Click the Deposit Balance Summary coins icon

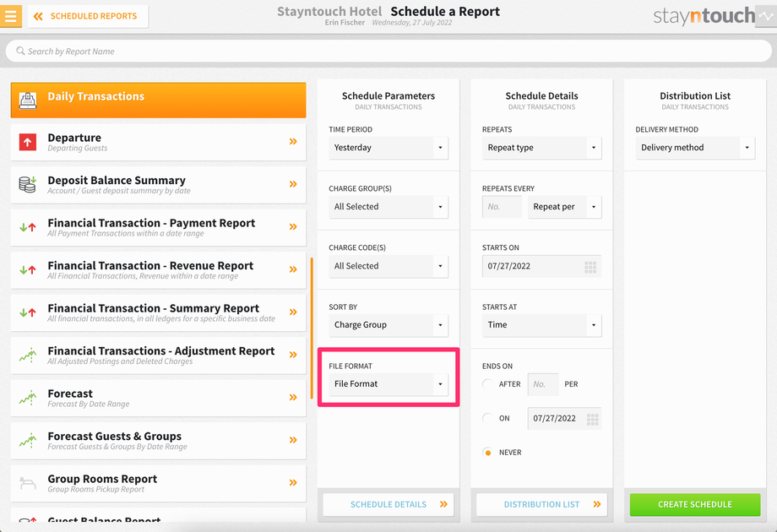click(x=28, y=184)
